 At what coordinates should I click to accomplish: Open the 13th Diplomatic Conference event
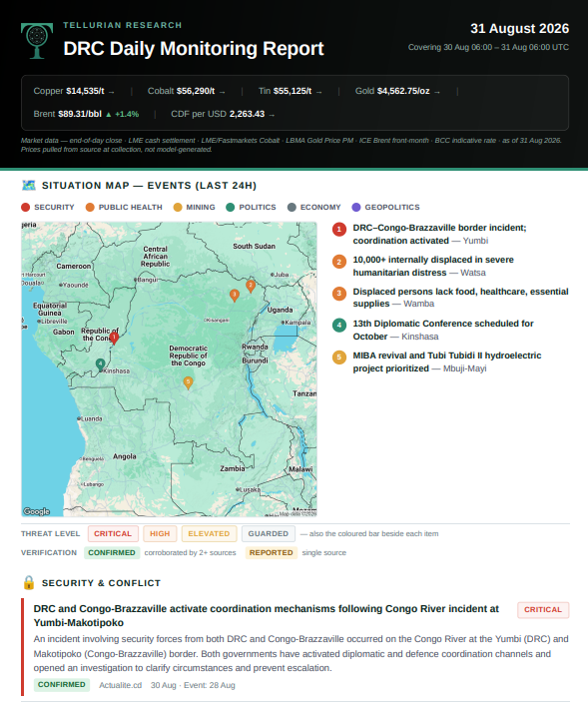click(x=443, y=330)
